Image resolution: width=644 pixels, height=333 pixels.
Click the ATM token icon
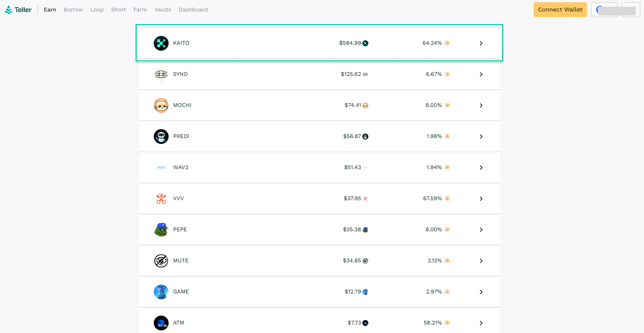click(x=161, y=323)
